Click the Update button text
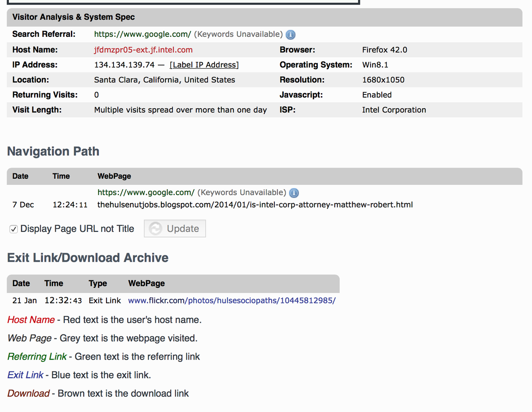The height and width of the screenshot is (412, 532). coord(183,228)
